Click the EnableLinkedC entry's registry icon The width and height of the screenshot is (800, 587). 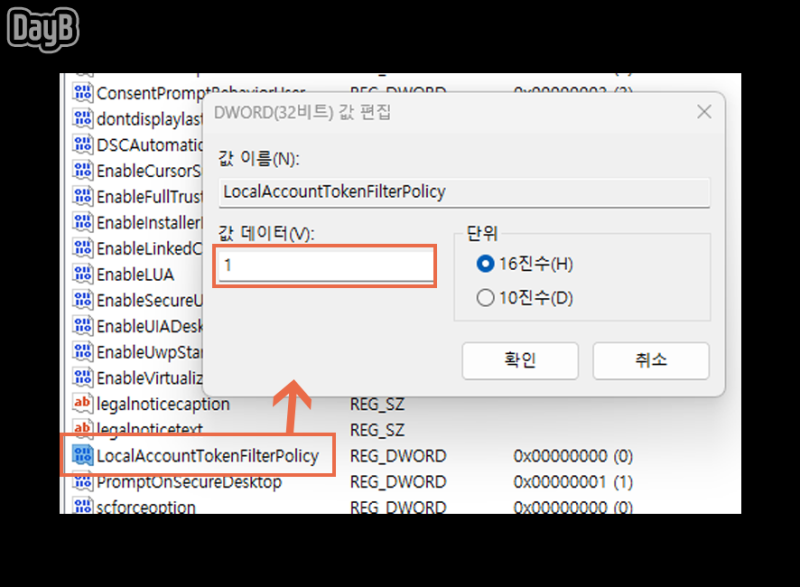83,248
